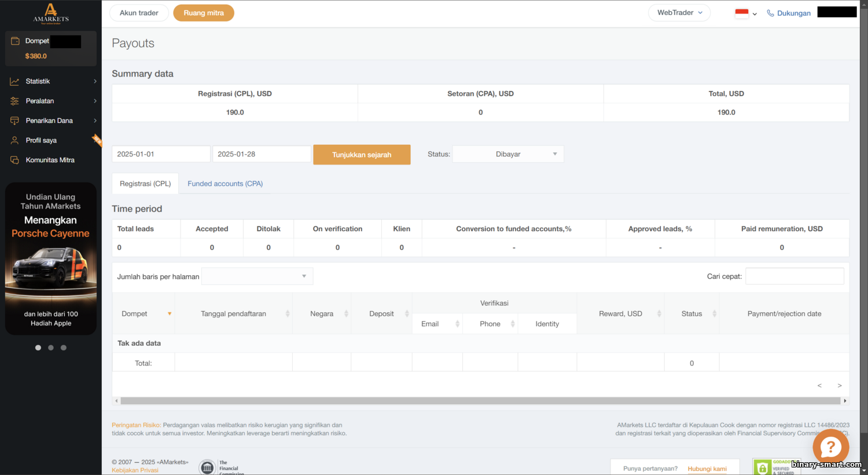Click the horizontal scrollbar below the table
The width and height of the screenshot is (868, 475).
coord(480,401)
